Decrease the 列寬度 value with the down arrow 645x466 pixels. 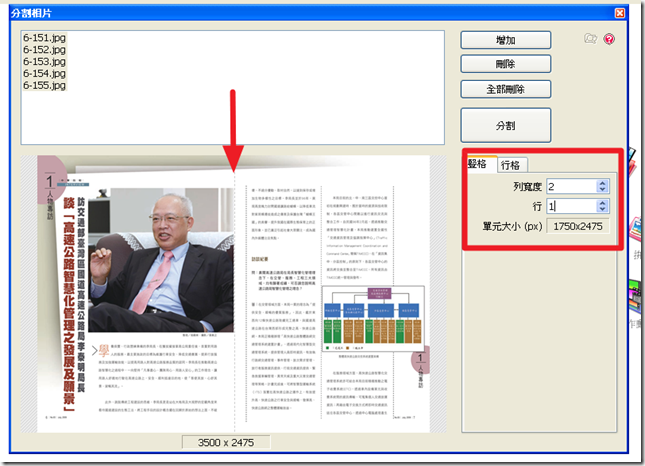602,189
